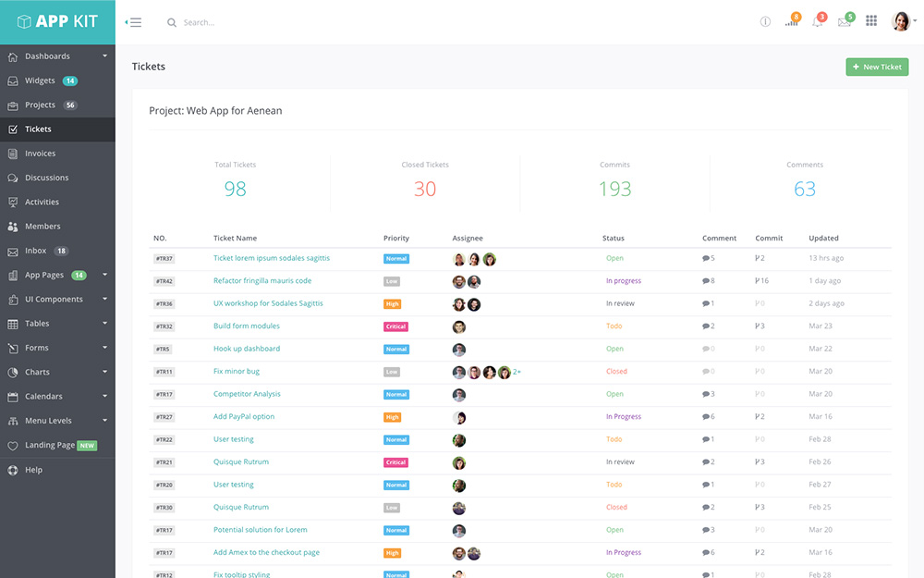Go to Discussions in the sidebar
Screen dimensions: 924x578
point(46,178)
